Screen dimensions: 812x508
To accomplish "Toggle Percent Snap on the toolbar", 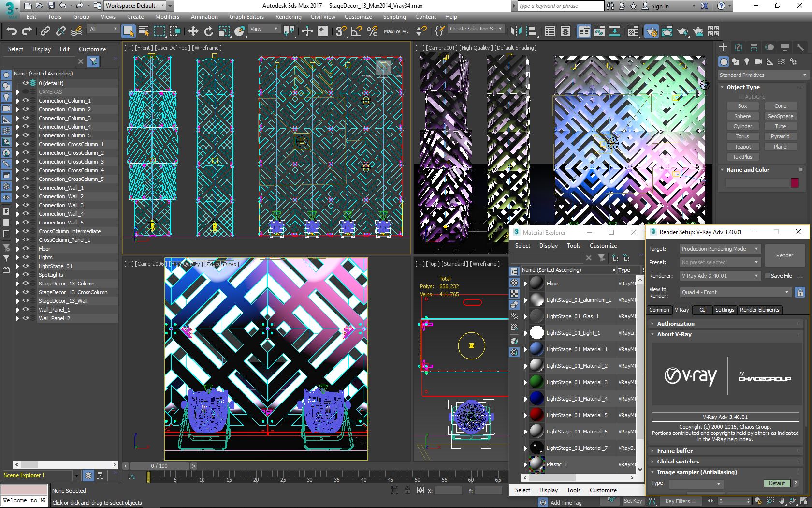I will [x=372, y=31].
